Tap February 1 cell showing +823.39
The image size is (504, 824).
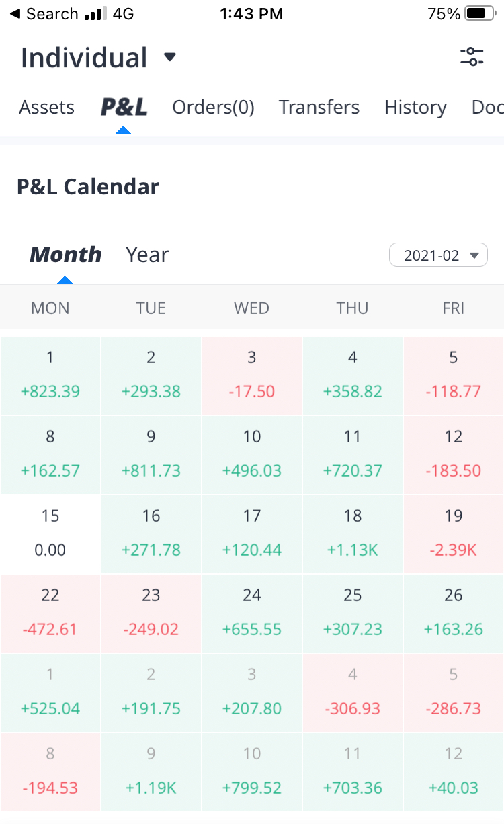tap(50, 375)
